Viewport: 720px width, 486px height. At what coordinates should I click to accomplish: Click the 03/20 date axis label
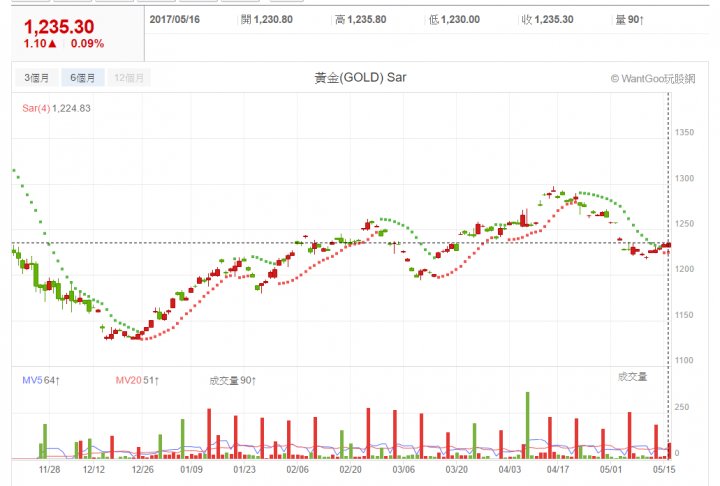456,469
